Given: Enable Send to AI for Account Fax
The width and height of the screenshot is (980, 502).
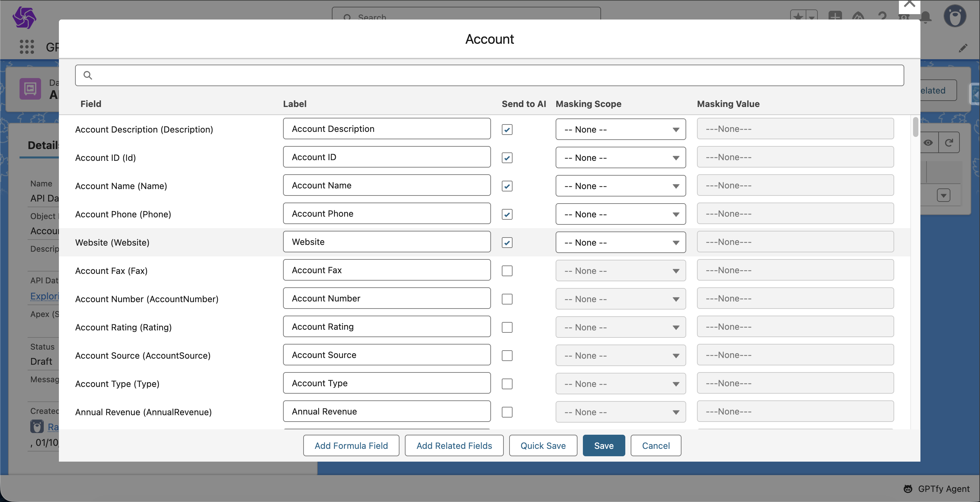Looking at the screenshot, I should point(507,271).
